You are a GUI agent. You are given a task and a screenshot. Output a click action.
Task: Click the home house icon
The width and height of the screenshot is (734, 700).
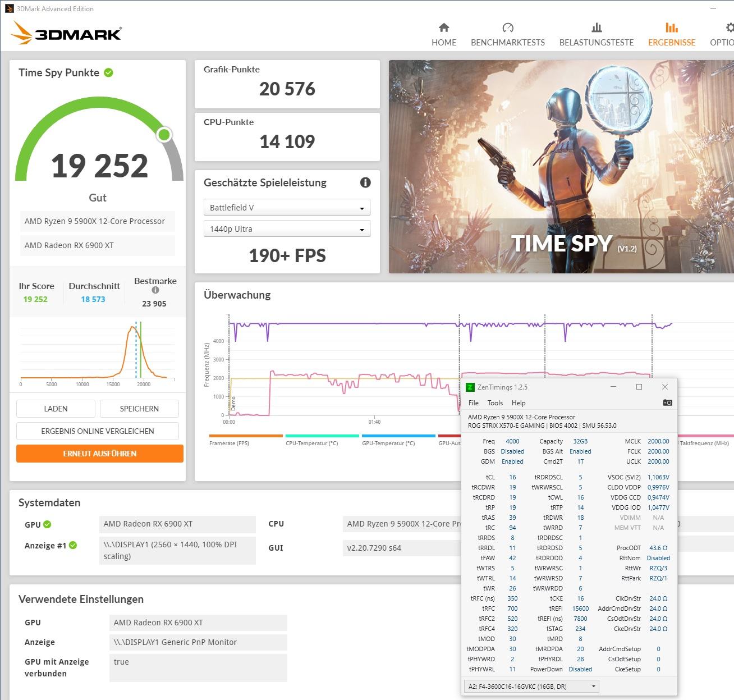444,28
